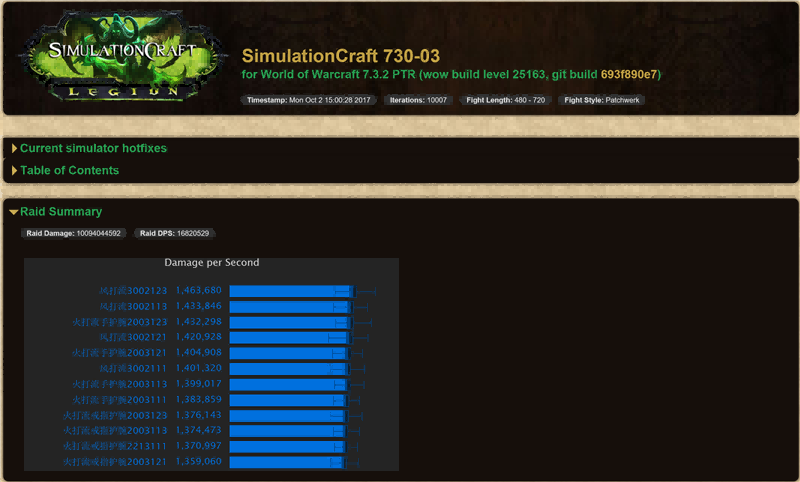Collapse the Raid Summary arrow

pos(14,212)
